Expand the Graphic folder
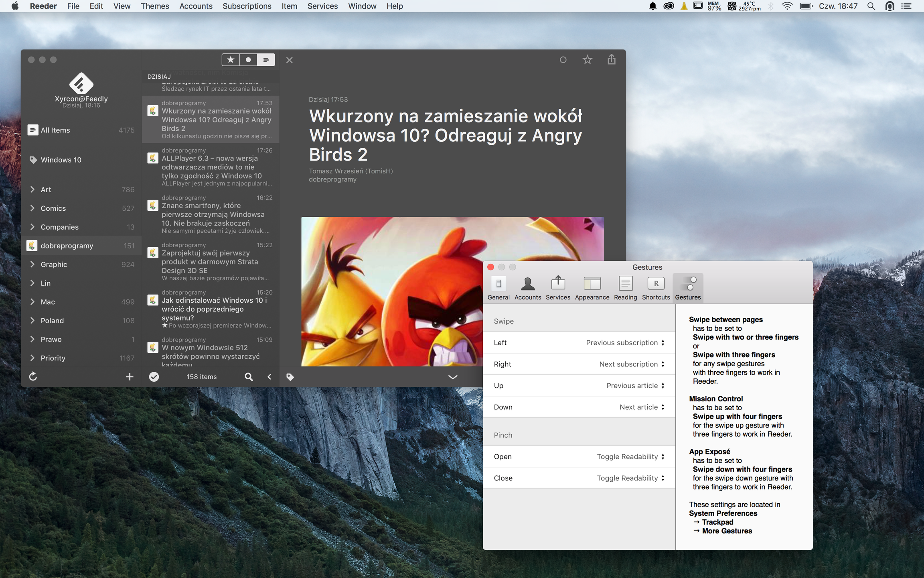This screenshot has width=924, height=578. click(32, 264)
